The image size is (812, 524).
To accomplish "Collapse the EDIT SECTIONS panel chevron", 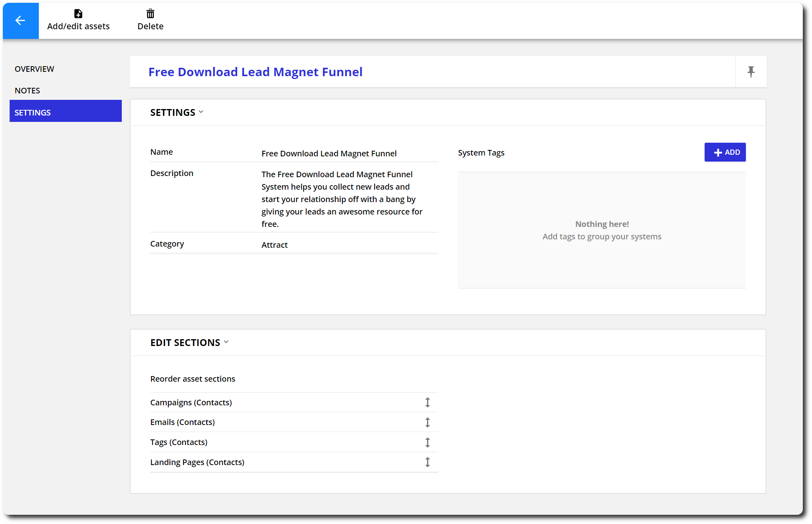I will tap(226, 342).
